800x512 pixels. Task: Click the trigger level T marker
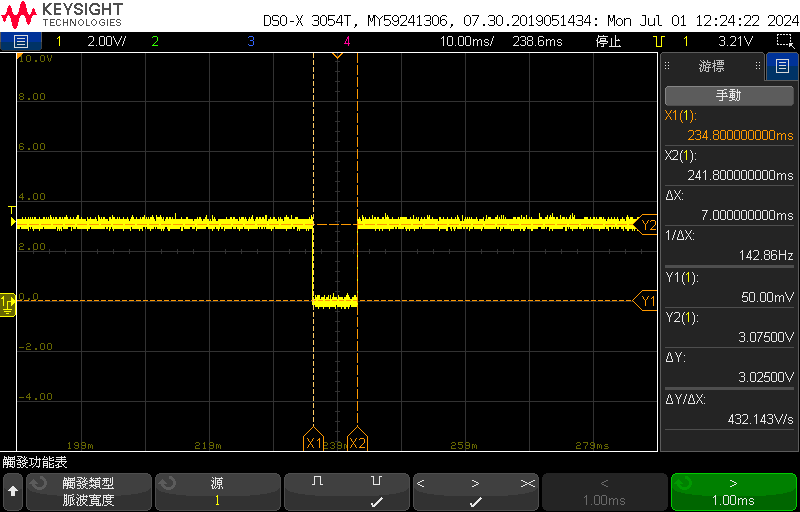click(x=11, y=210)
